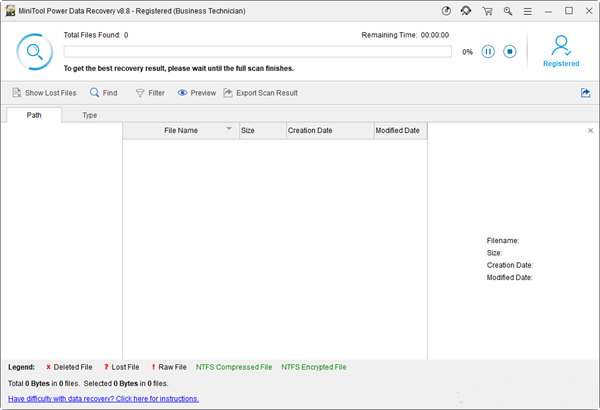The image size is (600, 410).
Task: Stop the scan with the stop button
Action: 509,51
